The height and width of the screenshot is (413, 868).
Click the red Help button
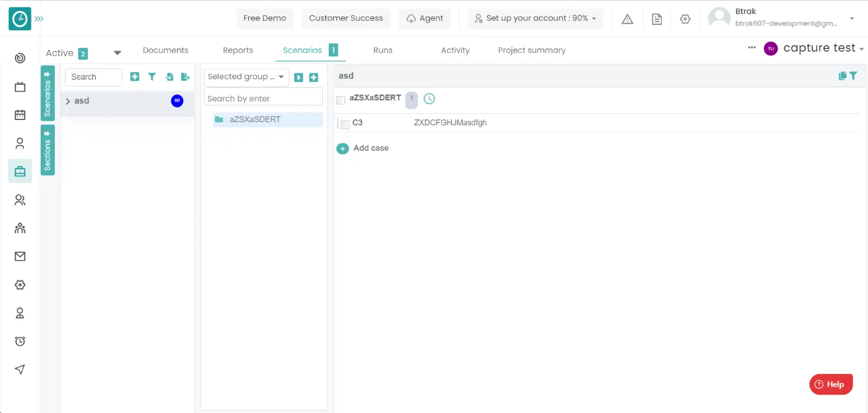[831, 384]
